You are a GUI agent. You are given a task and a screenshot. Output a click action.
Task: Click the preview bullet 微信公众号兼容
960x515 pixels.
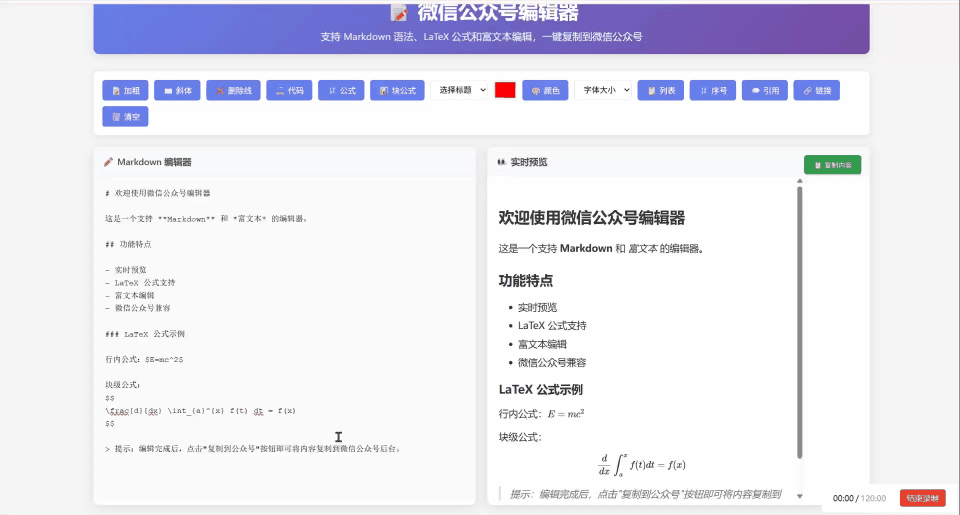click(552, 363)
